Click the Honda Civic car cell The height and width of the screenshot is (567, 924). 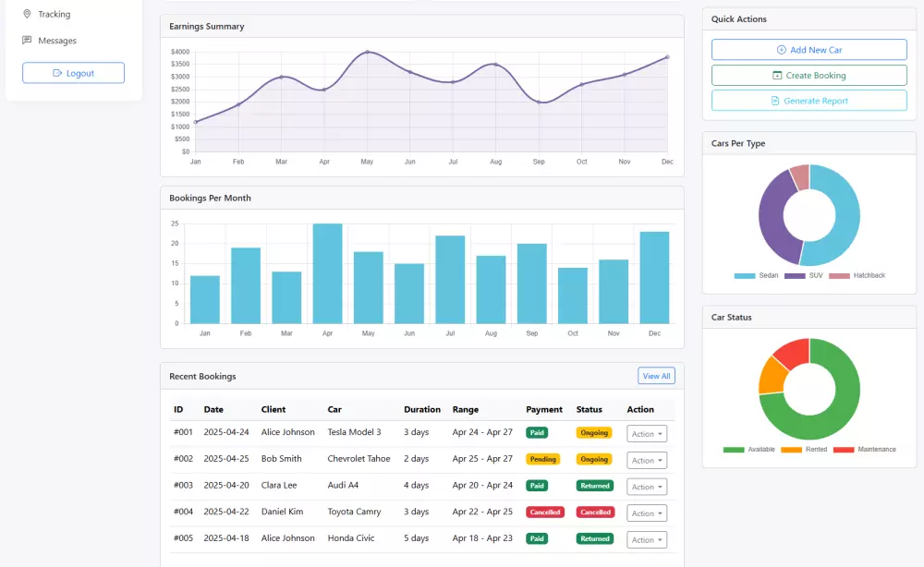click(350, 538)
